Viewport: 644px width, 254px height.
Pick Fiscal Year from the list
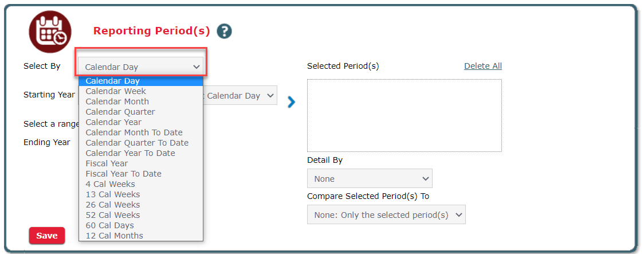107,163
